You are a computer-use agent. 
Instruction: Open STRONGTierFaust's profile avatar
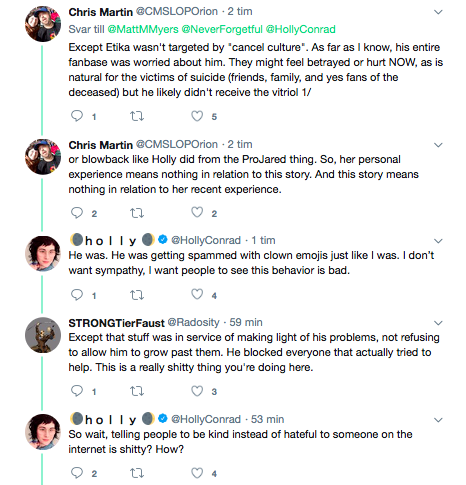(43, 335)
